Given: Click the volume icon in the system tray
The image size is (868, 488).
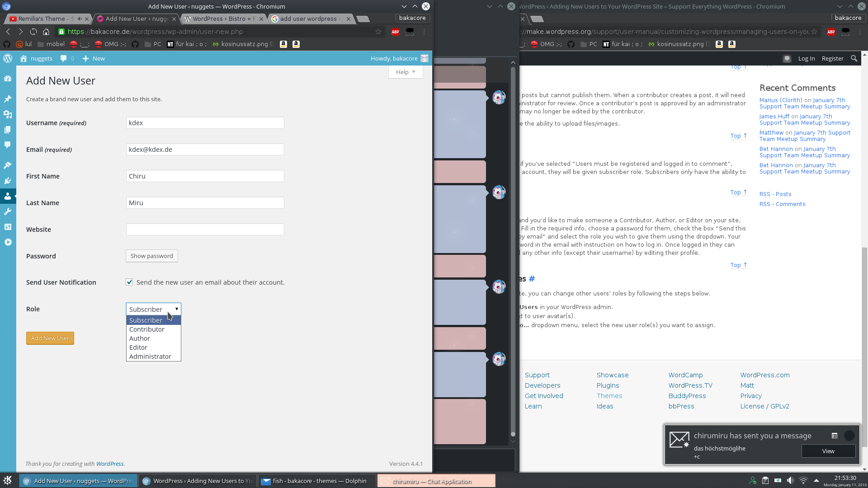Looking at the screenshot, I should click(x=790, y=480).
